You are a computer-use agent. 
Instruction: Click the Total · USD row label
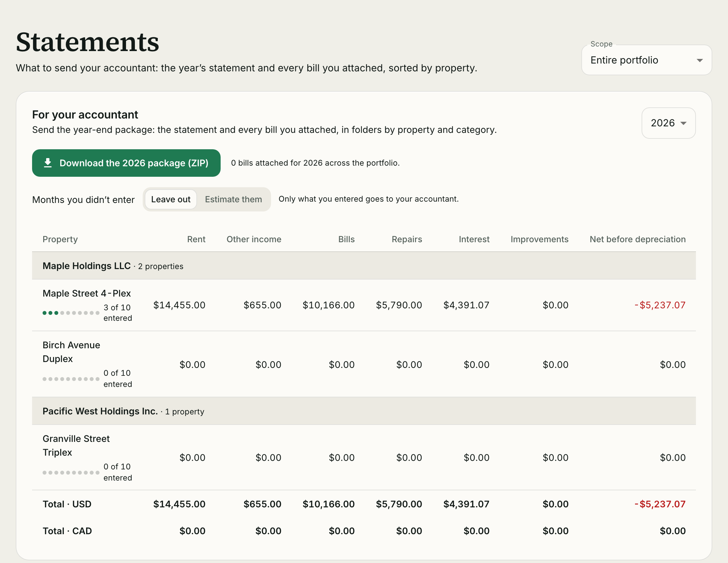click(x=67, y=504)
